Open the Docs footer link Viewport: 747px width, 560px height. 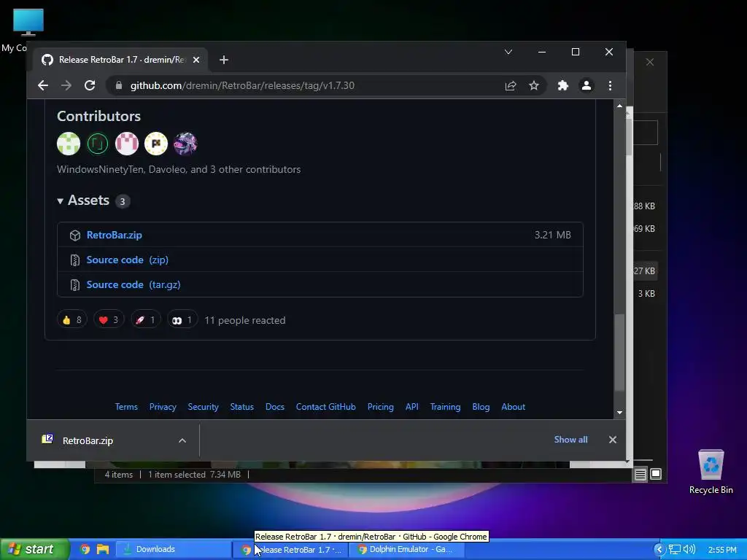[275, 407]
